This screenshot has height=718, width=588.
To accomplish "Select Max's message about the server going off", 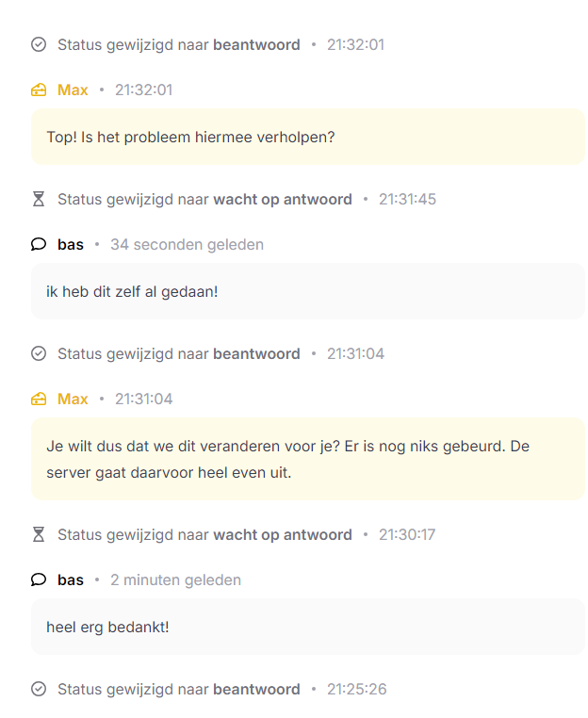I will pyautogui.click(x=307, y=458).
